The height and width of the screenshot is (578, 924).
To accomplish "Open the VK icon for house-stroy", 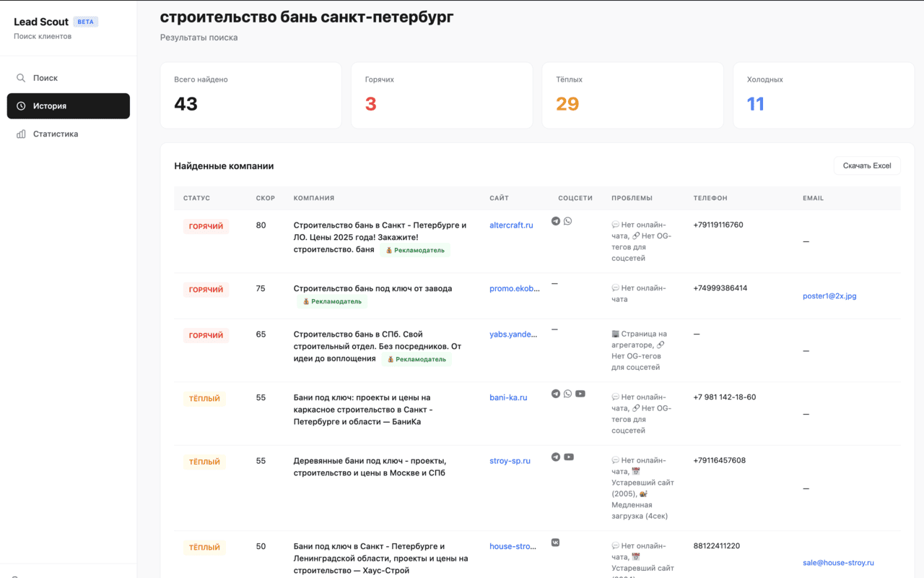I will tap(556, 543).
